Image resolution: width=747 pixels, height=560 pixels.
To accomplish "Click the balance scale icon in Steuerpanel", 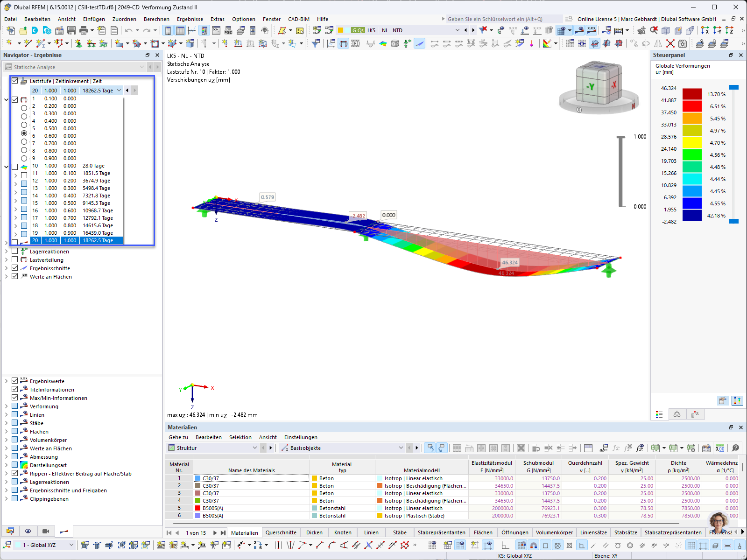I will [x=677, y=414].
